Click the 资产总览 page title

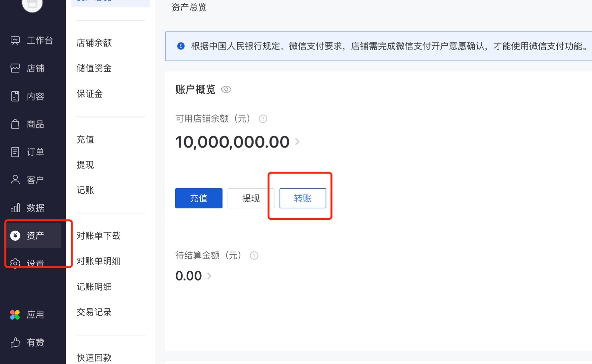click(x=189, y=7)
